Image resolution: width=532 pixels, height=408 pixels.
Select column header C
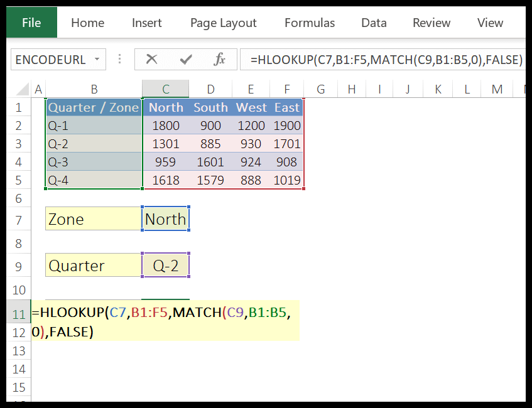[x=165, y=89]
